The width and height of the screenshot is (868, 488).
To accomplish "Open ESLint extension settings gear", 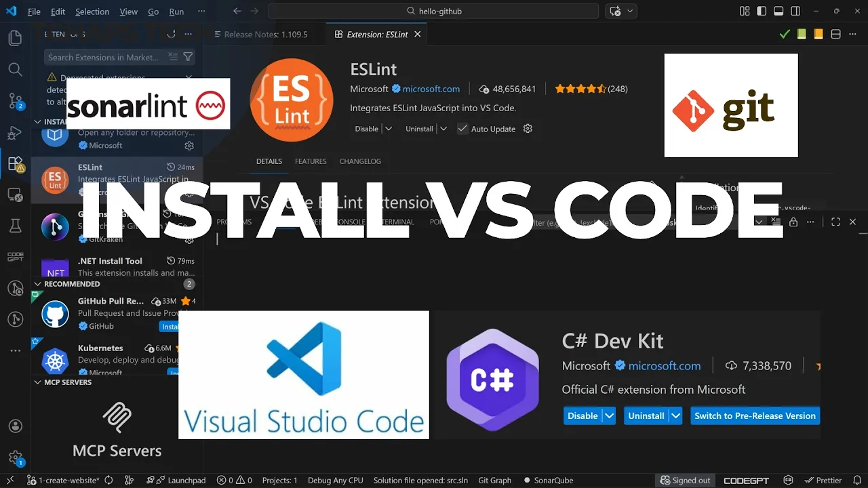I will tap(528, 128).
